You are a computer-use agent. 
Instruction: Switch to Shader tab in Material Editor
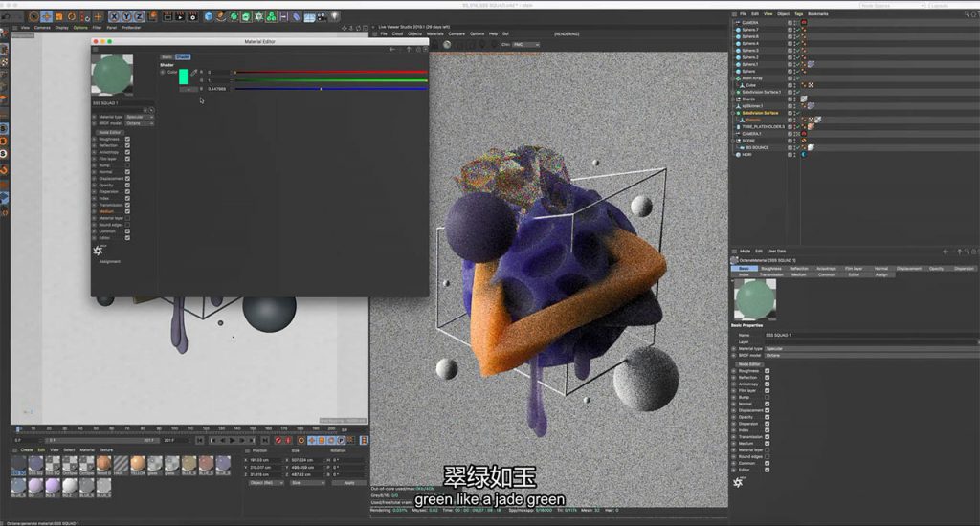183,57
